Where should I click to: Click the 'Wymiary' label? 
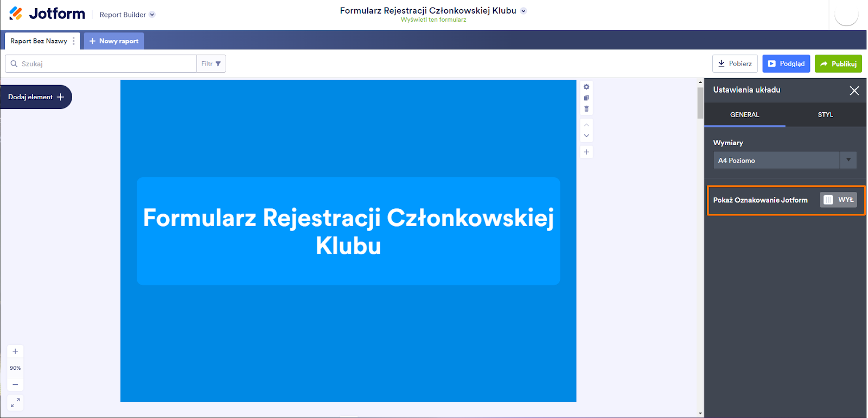click(728, 143)
